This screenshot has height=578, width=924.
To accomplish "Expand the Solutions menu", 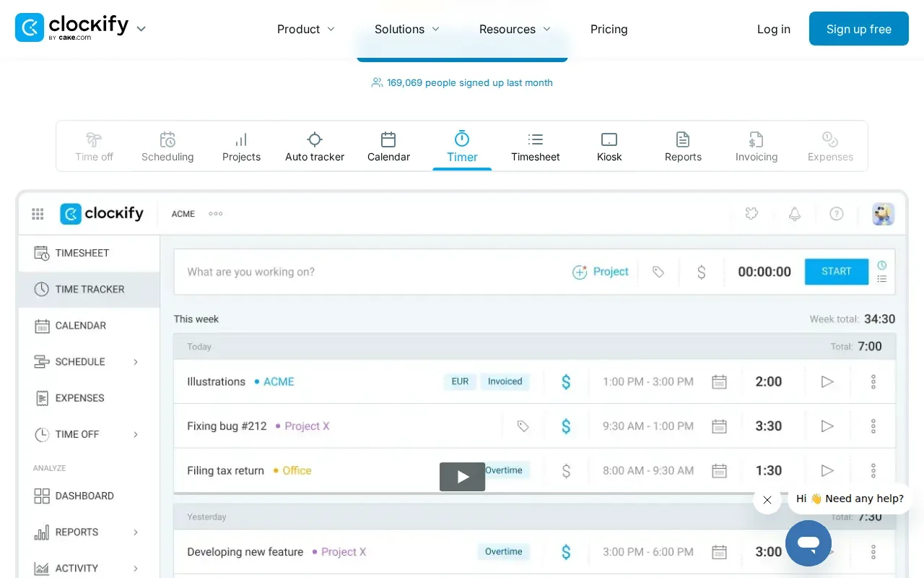I will tap(407, 29).
